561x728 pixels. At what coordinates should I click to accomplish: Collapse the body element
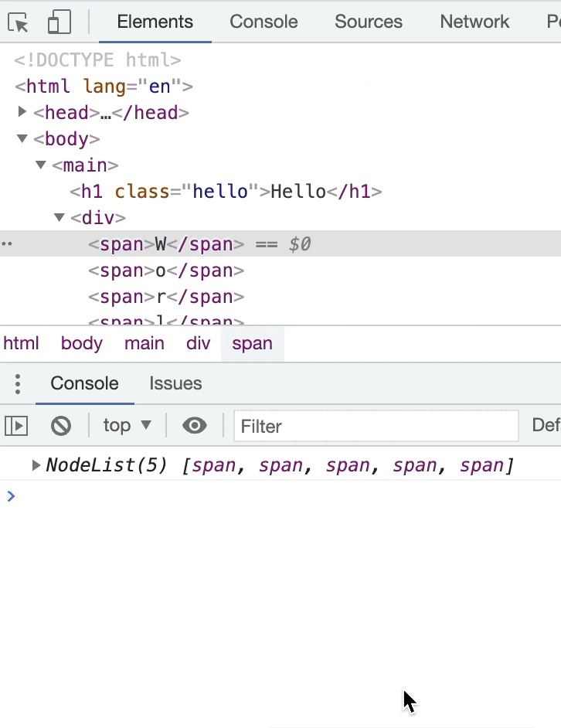(x=22, y=138)
